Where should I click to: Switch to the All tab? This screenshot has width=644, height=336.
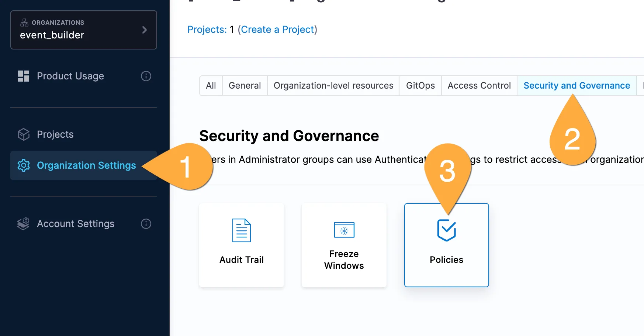211,86
